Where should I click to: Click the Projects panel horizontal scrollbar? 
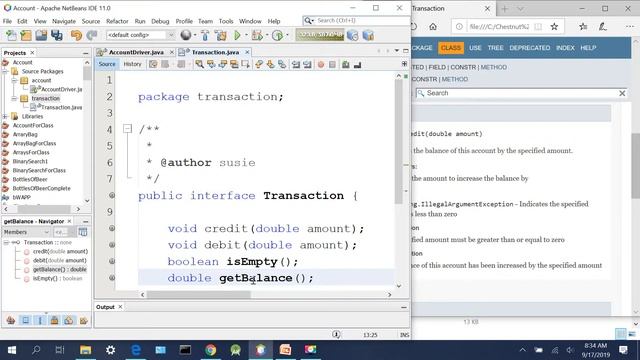pyautogui.click(x=43, y=209)
